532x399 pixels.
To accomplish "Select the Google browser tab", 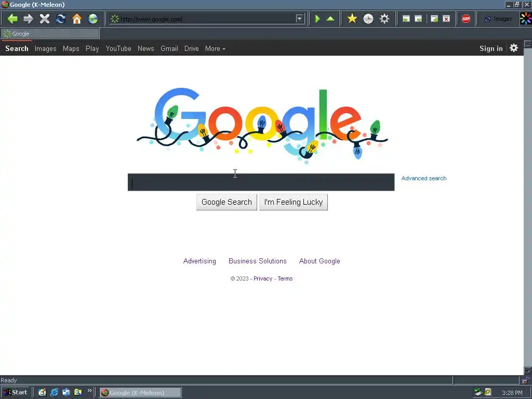I will [x=50, y=34].
